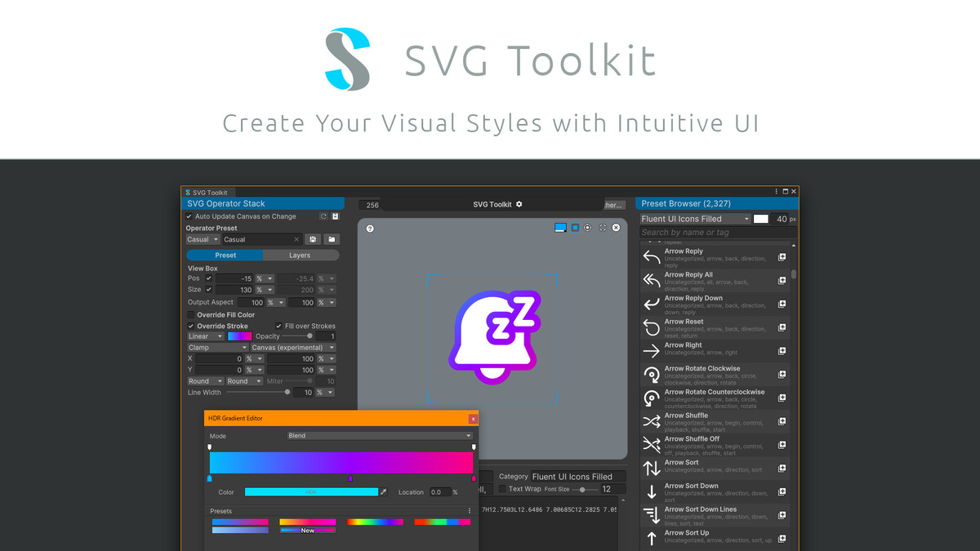Open the stroke gradient swatch

[x=239, y=336]
